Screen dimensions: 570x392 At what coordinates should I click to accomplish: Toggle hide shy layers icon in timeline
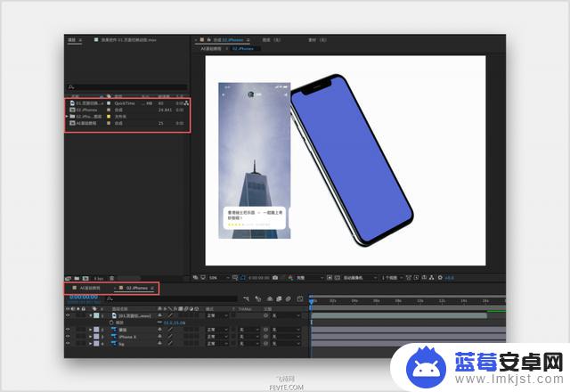270,299
